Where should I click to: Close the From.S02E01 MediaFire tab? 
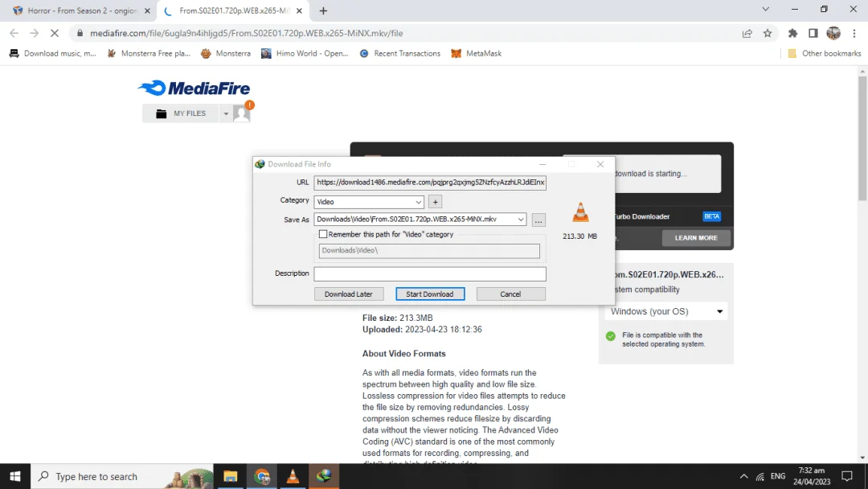[x=299, y=10]
